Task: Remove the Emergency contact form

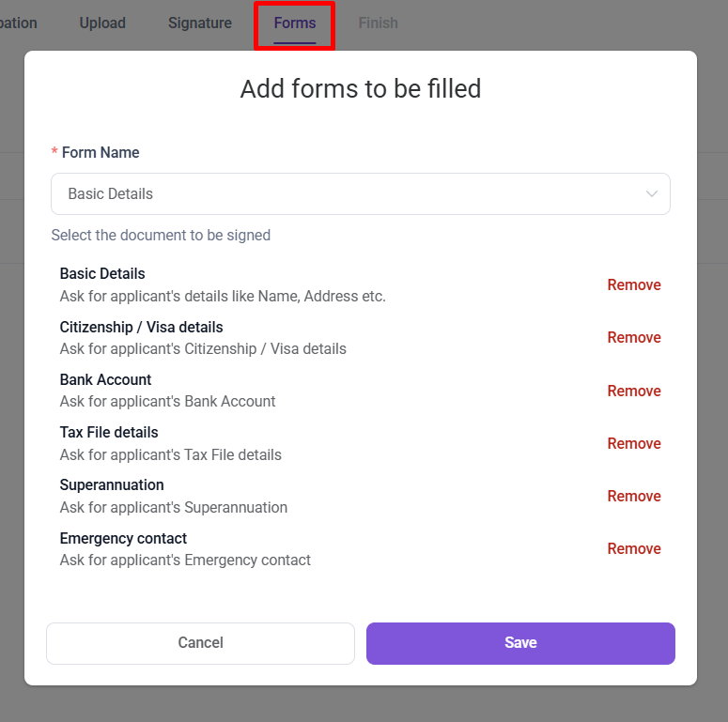Action: pos(634,549)
